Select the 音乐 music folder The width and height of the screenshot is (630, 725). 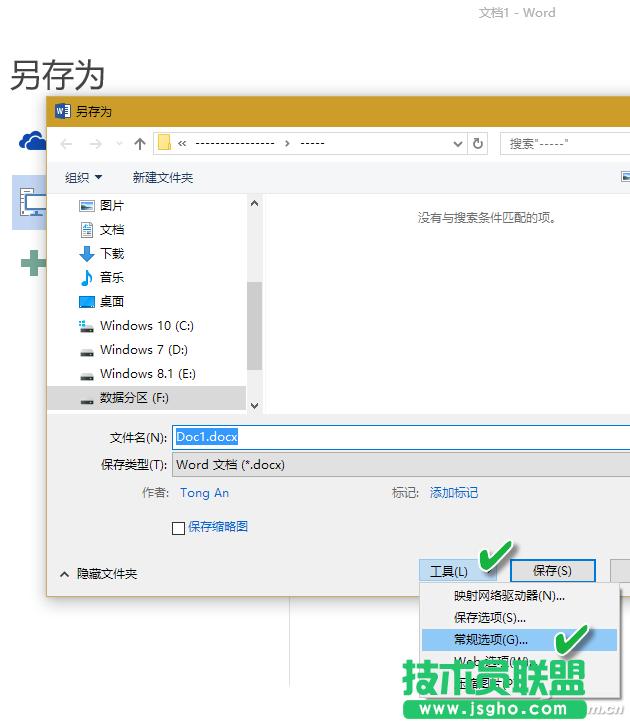(111, 277)
